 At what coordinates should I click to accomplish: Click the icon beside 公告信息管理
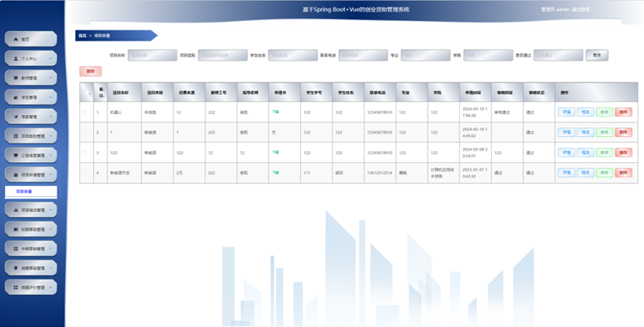(x=16, y=155)
